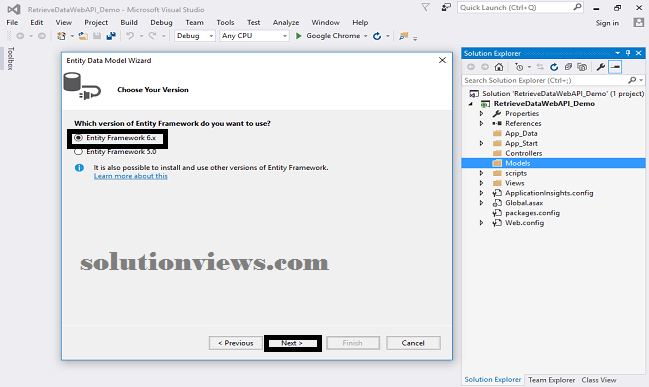649x387 pixels.
Task: Open the Build menu
Action: (129, 22)
